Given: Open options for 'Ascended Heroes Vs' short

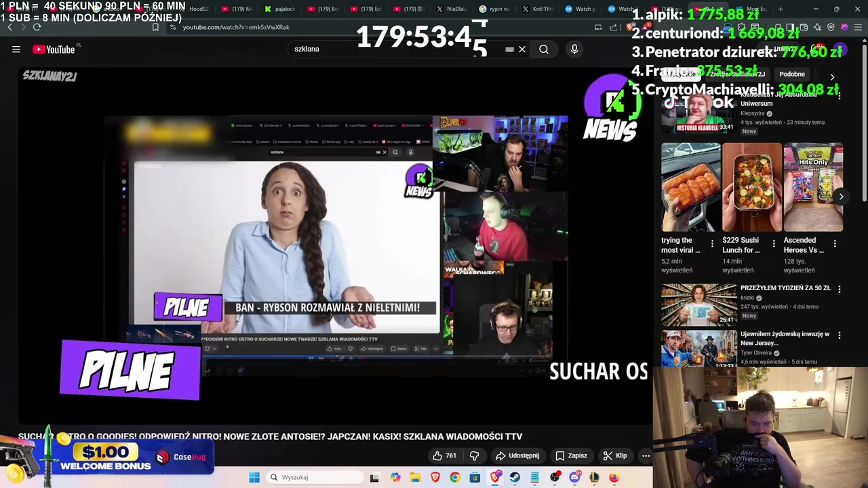Looking at the screenshot, I should point(835,244).
